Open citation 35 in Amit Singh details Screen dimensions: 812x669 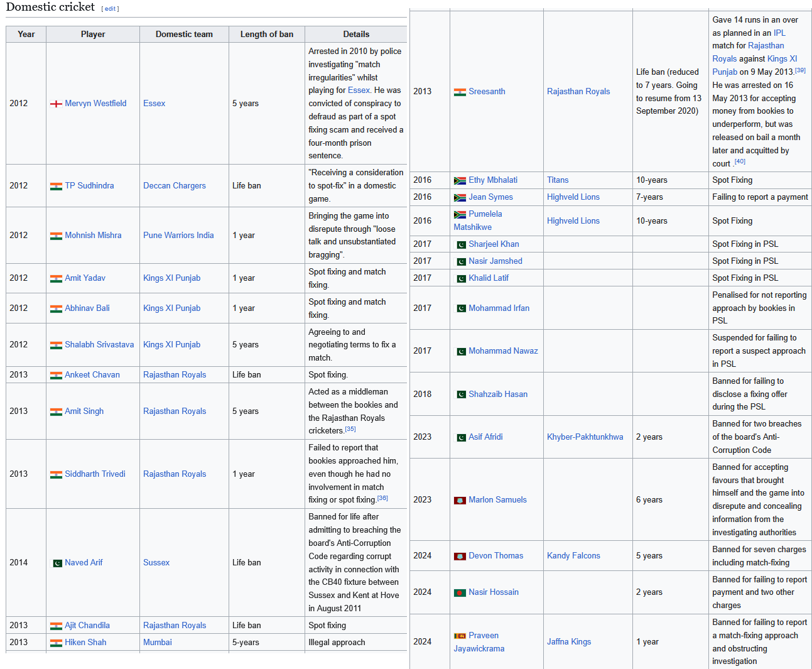tap(350, 429)
